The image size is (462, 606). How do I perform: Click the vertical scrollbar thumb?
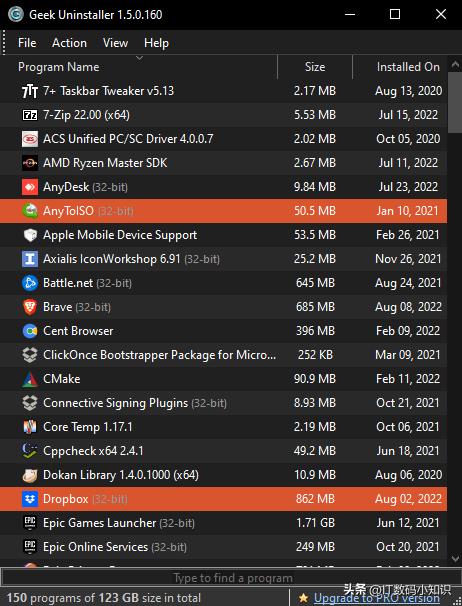455,102
